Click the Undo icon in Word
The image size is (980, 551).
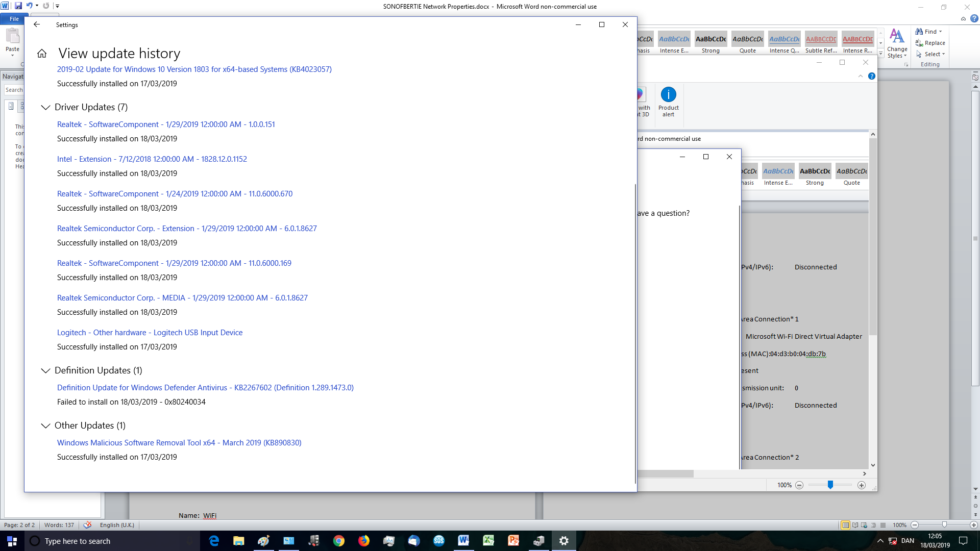point(30,6)
